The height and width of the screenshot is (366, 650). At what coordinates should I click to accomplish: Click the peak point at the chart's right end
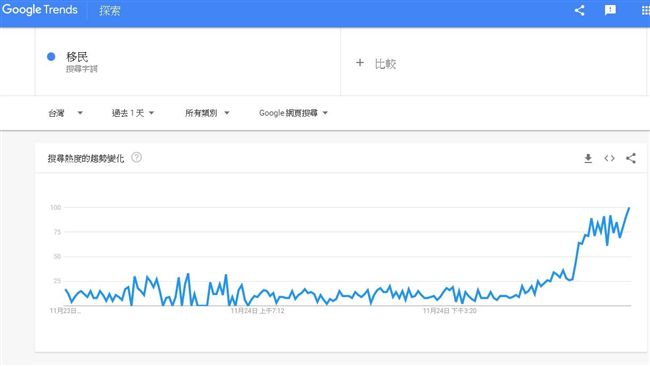click(x=629, y=208)
